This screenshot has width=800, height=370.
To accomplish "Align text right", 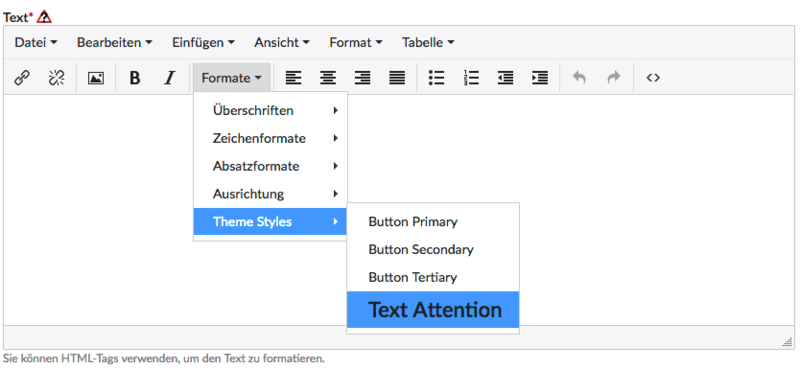I will pos(362,78).
